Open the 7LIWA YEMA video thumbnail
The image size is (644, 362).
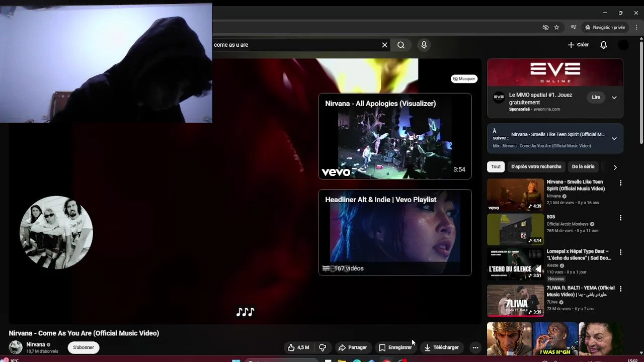click(515, 301)
